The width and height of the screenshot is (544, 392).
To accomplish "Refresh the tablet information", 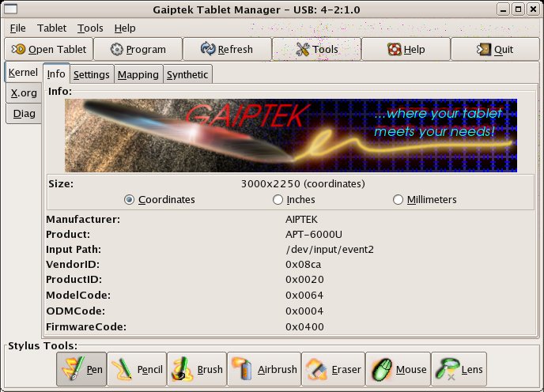I will coord(227,49).
